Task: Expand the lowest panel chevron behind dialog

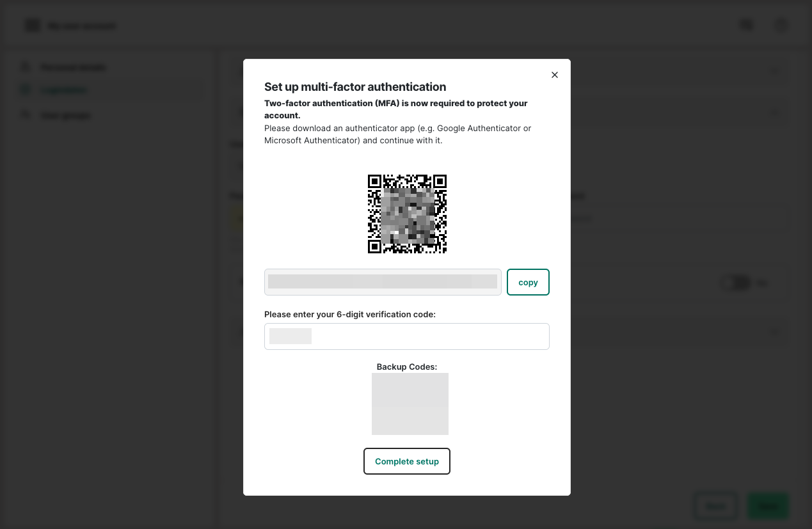Action: coord(774,332)
